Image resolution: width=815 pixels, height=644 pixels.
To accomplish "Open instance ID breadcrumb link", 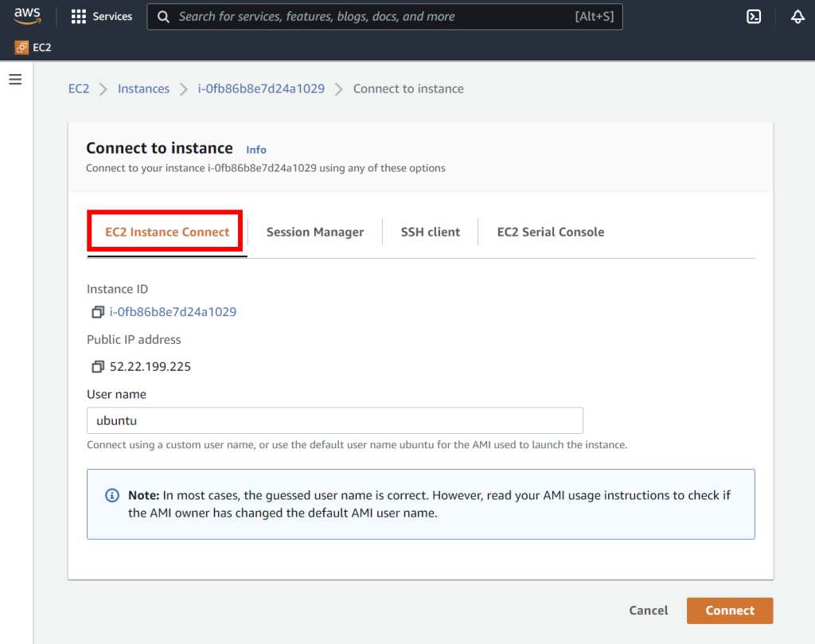I will point(261,89).
